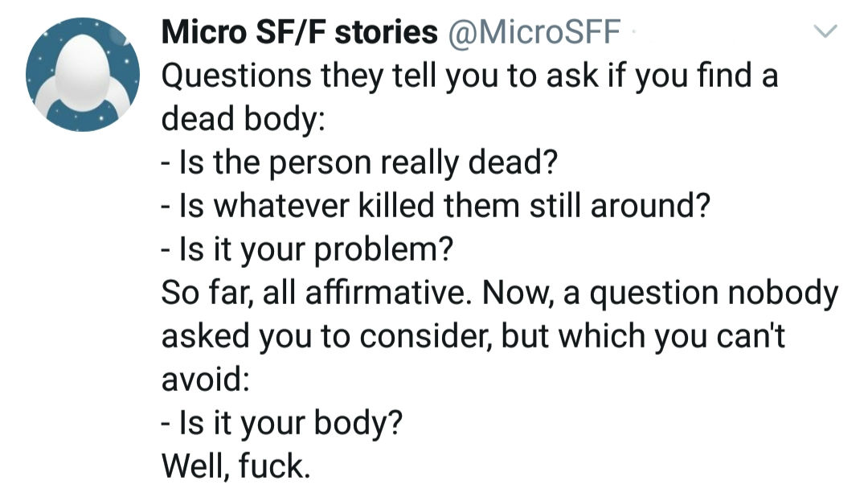
Task: Click the Micro SF/F stories display name
Action: click(x=299, y=32)
